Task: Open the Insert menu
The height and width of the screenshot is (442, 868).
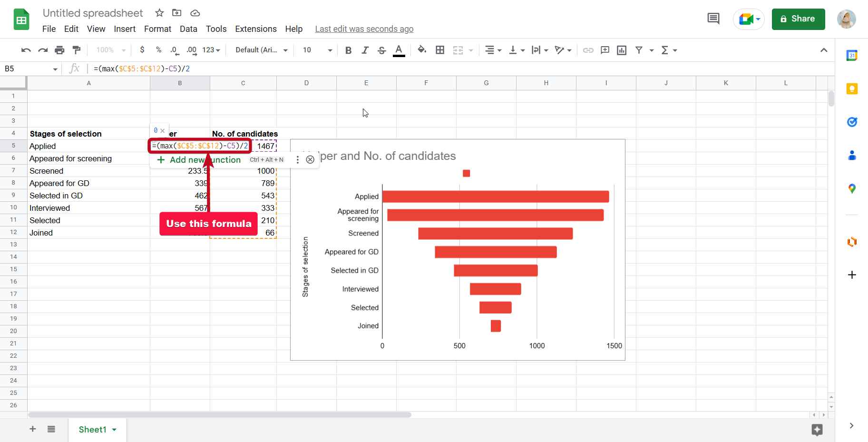Action: pyautogui.click(x=125, y=29)
